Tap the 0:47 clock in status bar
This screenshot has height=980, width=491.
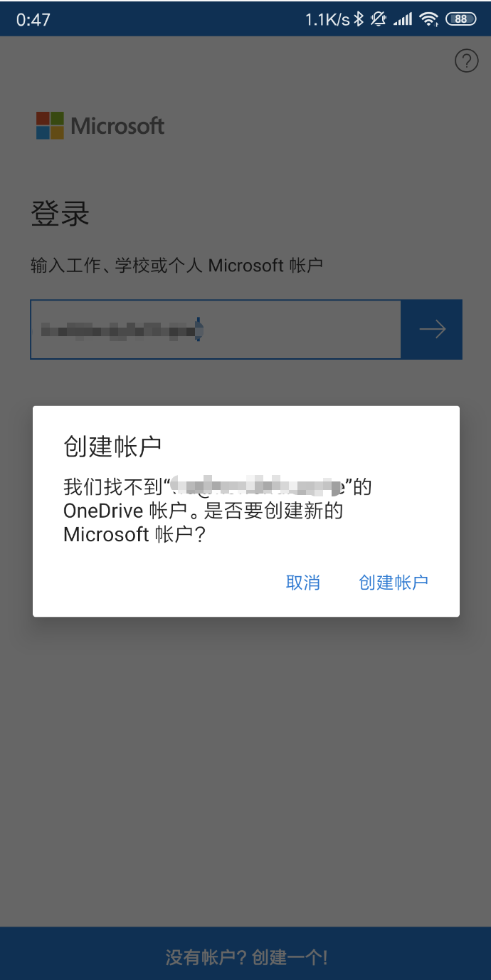point(33,19)
